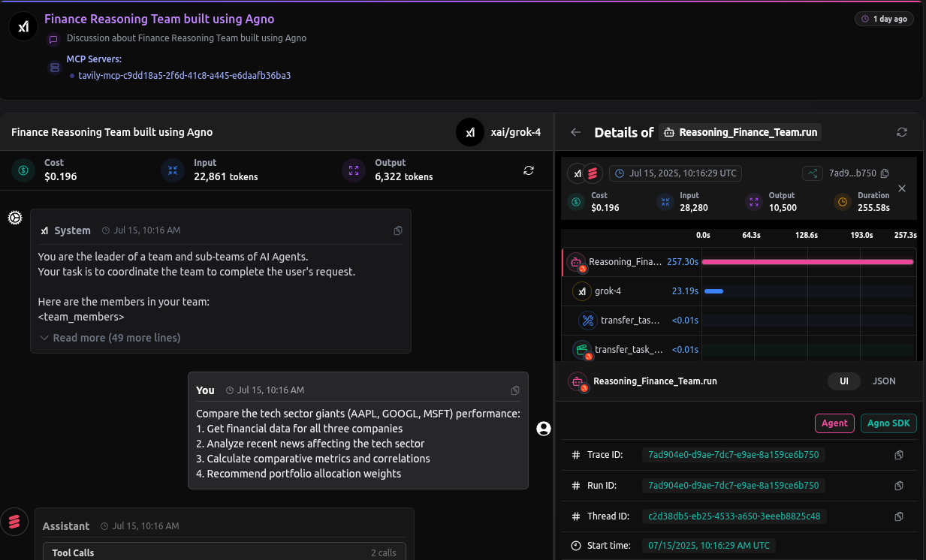926x560 pixels.
Task: Copy the Thread ID value
Action: [899, 516]
